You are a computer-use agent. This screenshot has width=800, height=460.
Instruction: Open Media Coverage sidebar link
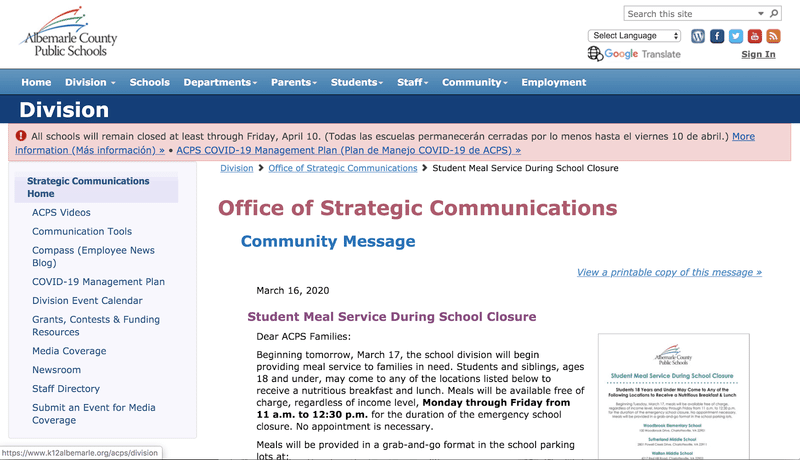69,351
